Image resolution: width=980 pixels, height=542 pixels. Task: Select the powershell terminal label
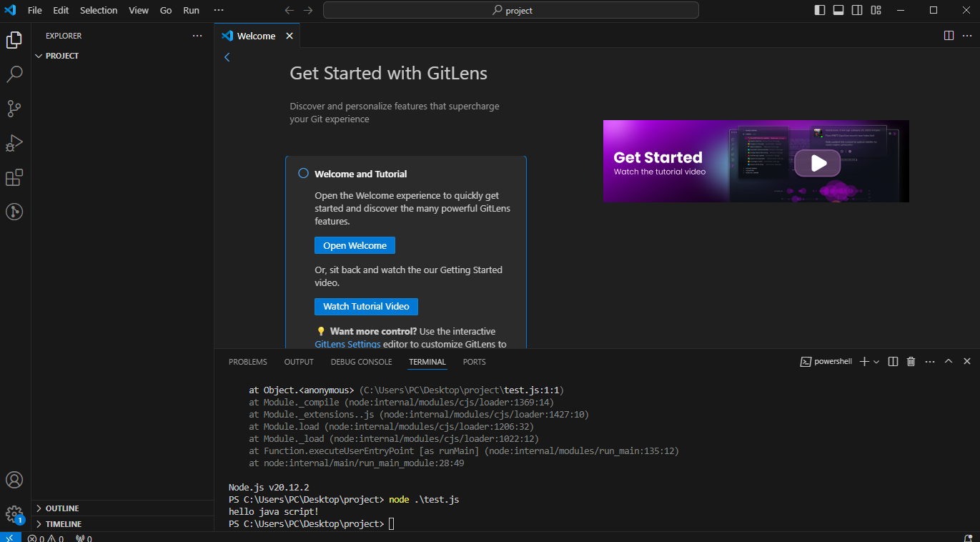coord(826,362)
